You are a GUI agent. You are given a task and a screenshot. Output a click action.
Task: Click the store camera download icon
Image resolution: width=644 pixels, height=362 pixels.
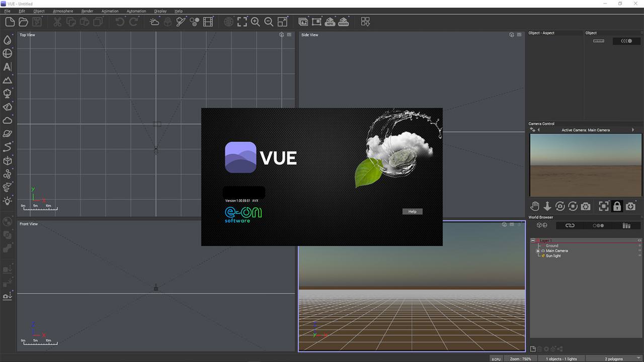630,206
